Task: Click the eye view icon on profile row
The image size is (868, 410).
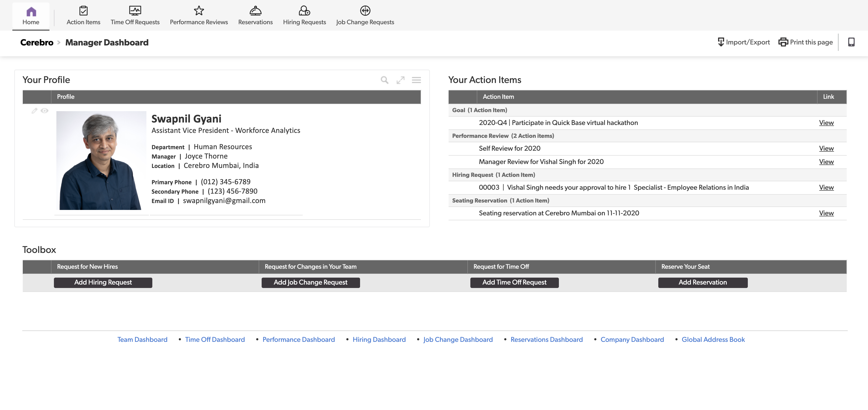Action: point(45,111)
